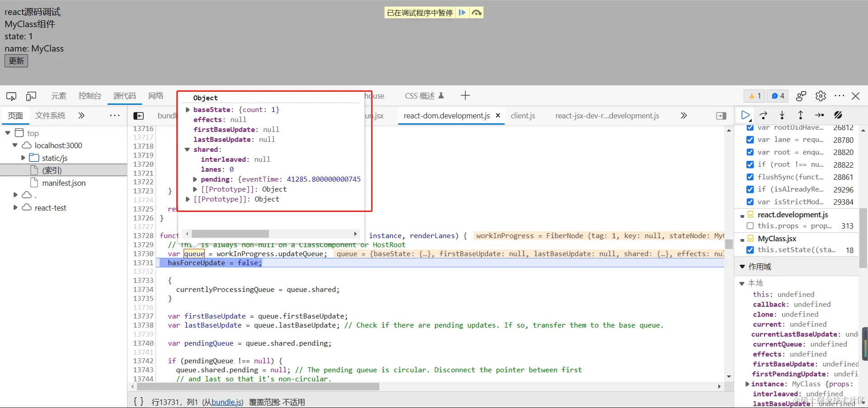868x408 pixels.
Task: Open the bundle.js source link
Action: (226, 402)
